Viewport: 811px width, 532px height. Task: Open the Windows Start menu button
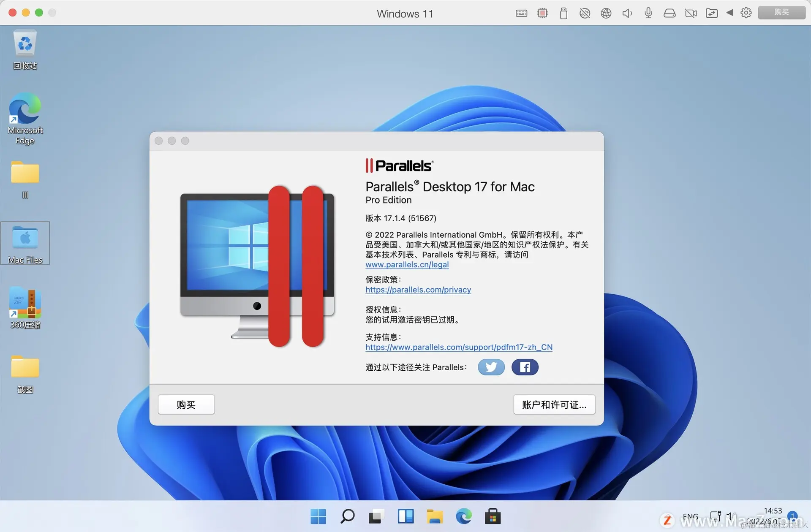pos(318,516)
